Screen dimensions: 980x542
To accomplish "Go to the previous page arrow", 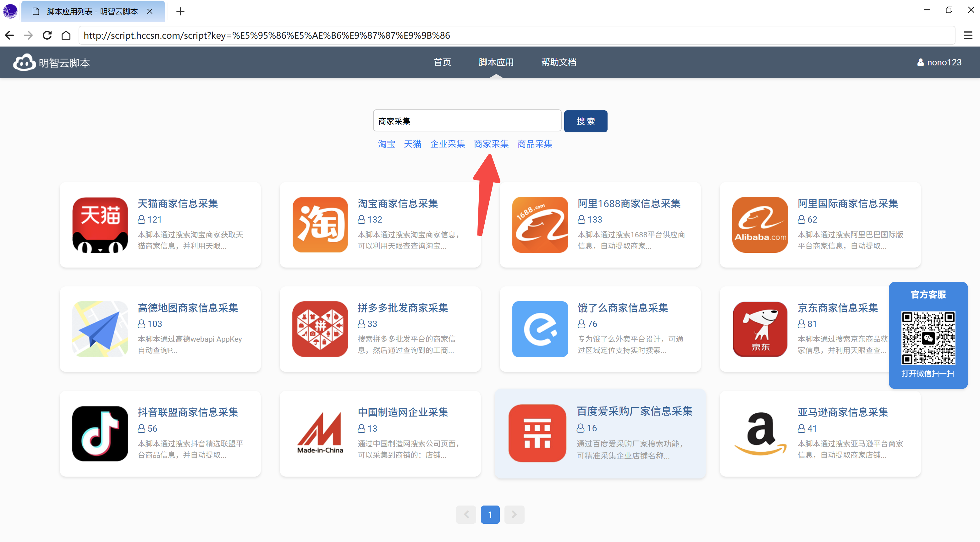I will 466,515.
